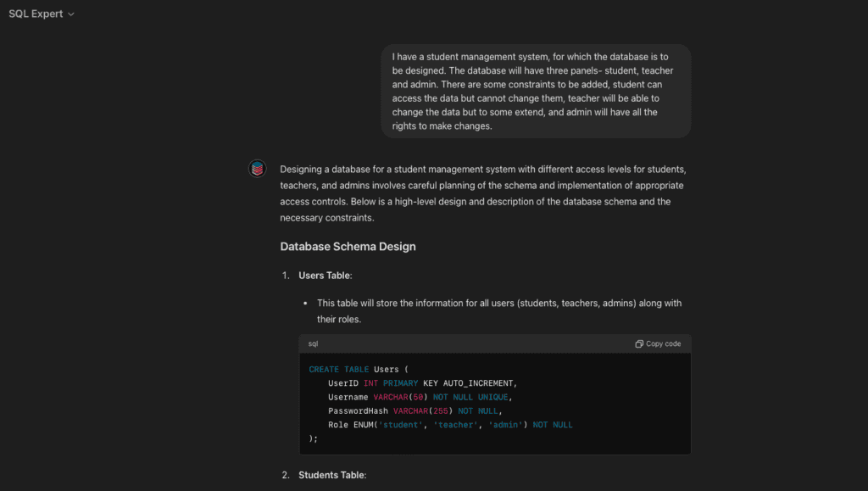Click the paragraph starting 'Designing a database'
Viewport: 868px width, 491px height.
coord(483,193)
